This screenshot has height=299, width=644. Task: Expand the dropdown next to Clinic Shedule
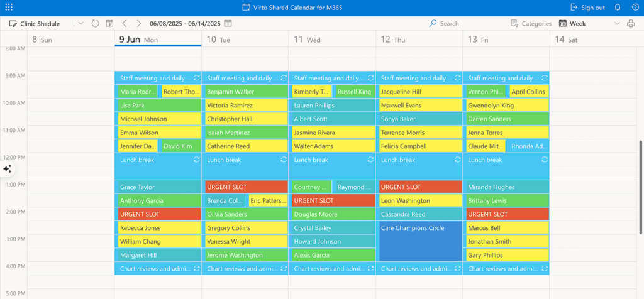pyautogui.click(x=80, y=23)
